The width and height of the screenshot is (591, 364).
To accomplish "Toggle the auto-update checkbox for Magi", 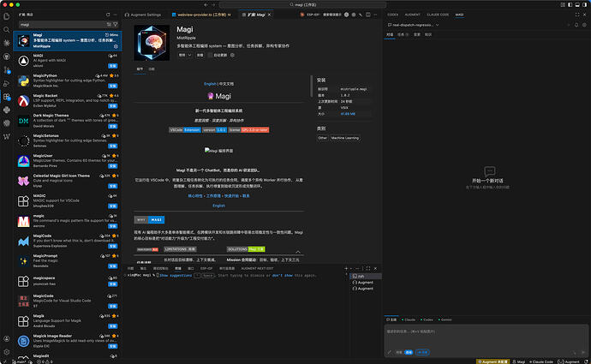I will (211, 55).
